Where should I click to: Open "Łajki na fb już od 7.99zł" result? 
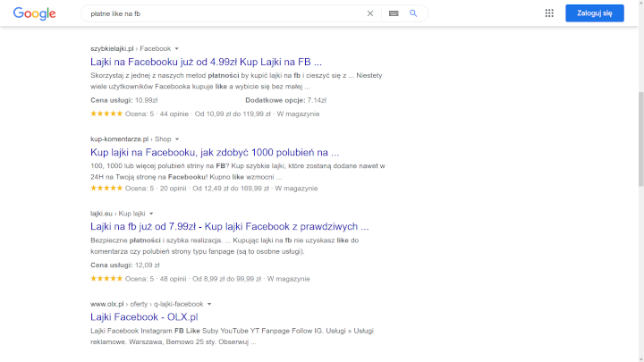pyautogui.click(x=229, y=227)
